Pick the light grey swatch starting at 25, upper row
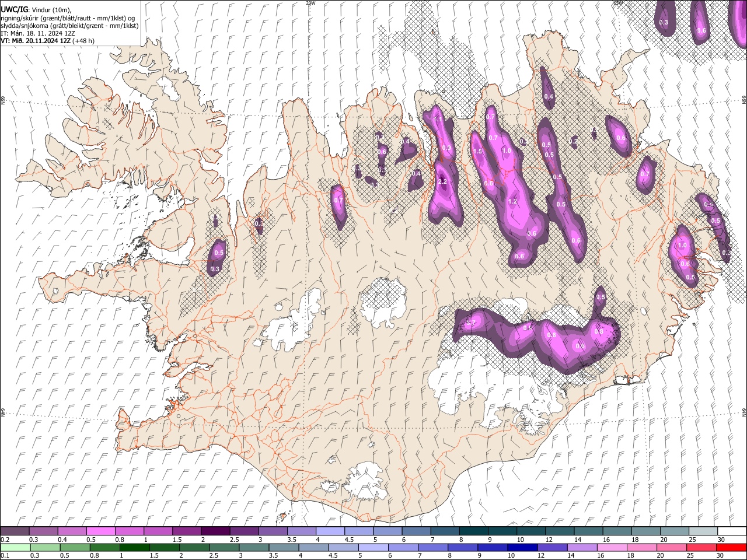This screenshot has height=560, width=747. [703, 531]
